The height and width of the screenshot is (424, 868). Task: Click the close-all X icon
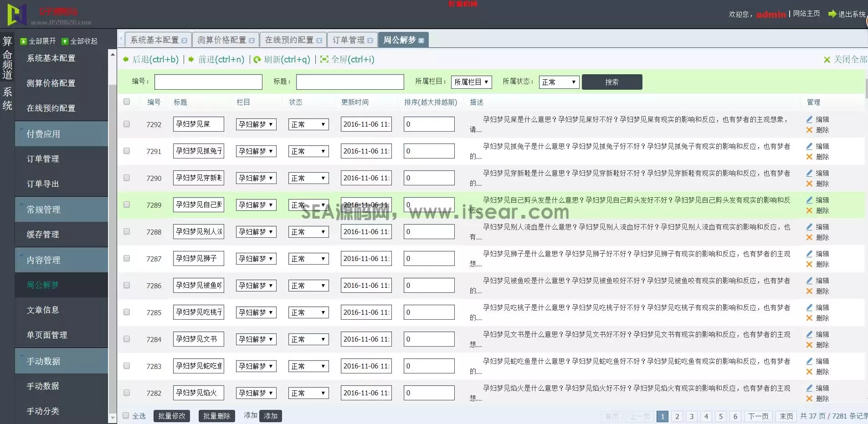[x=827, y=60]
